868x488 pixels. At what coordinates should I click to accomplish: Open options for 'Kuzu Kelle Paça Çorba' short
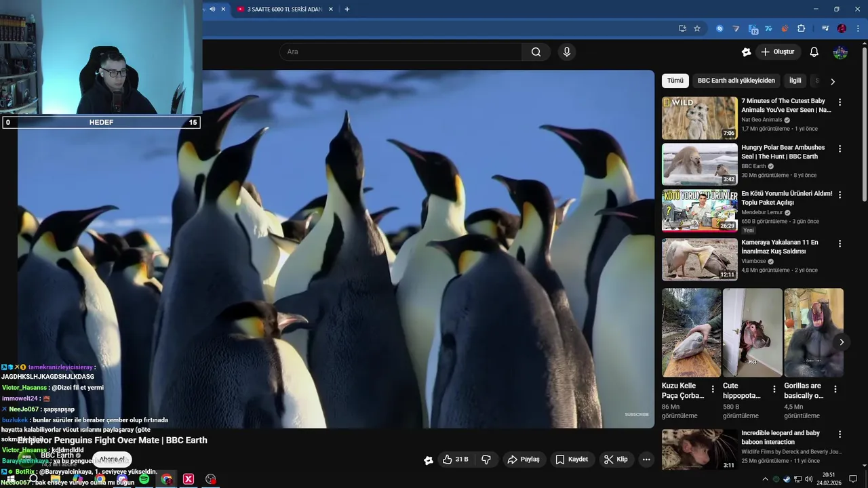[x=713, y=389]
